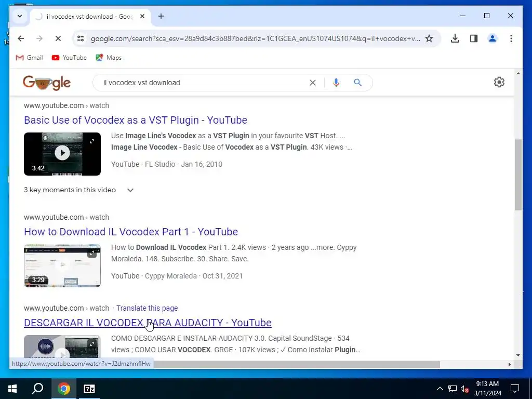Viewport: 532px width, 399px height.
Task: Click the forward navigation arrow
Action: [39, 38]
